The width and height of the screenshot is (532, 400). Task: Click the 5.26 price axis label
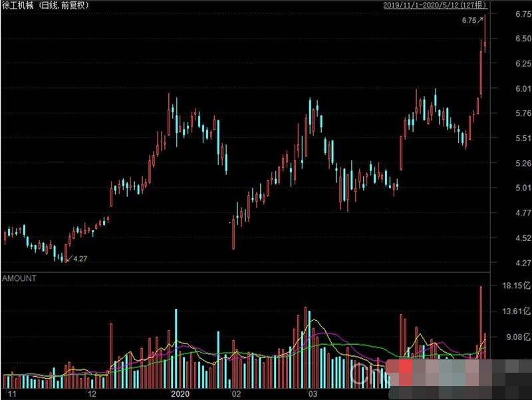coord(523,163)
